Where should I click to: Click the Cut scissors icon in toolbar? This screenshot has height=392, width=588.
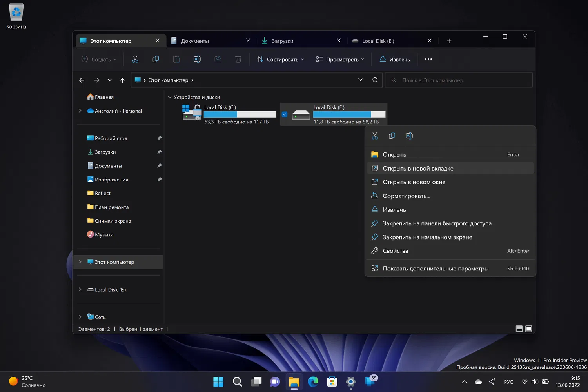click(x=135, y=59)
